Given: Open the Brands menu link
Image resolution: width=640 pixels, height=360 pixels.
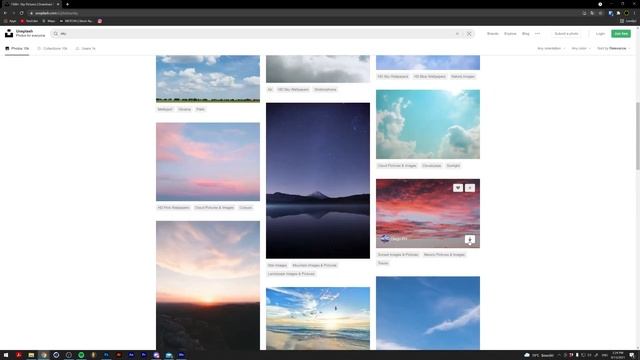Looking at the screenshot, I should (x=493, y=33).
